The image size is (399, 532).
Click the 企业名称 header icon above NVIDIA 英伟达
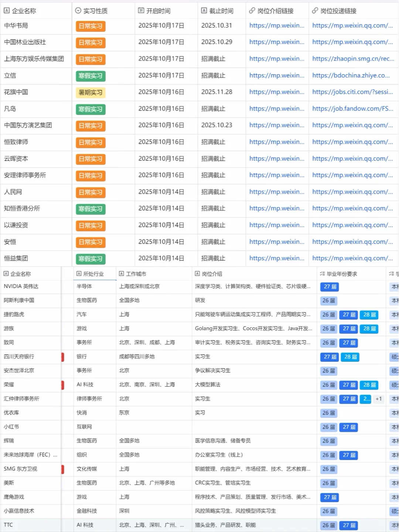click(x=6, y=274)
